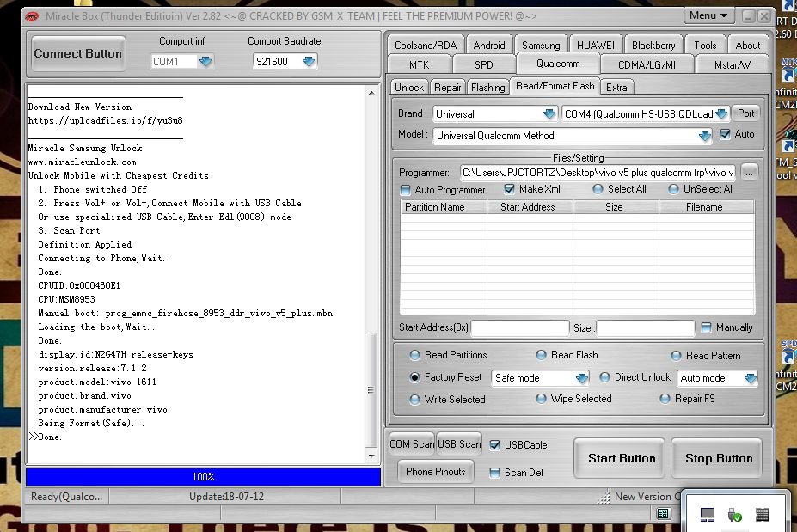The width and height of the screenshot is (797, 532).
Task: Select the Qualcomm tab
Action: (558, 64)
